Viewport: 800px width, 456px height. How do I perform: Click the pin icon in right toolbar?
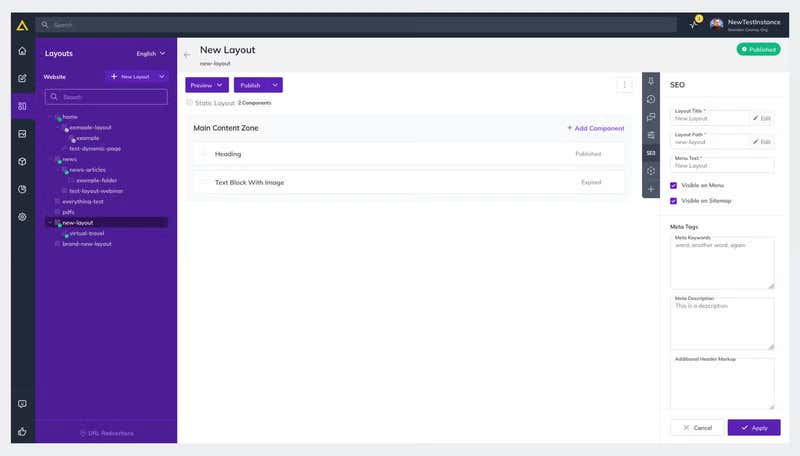pyautogui.click(x=651, y=81)
